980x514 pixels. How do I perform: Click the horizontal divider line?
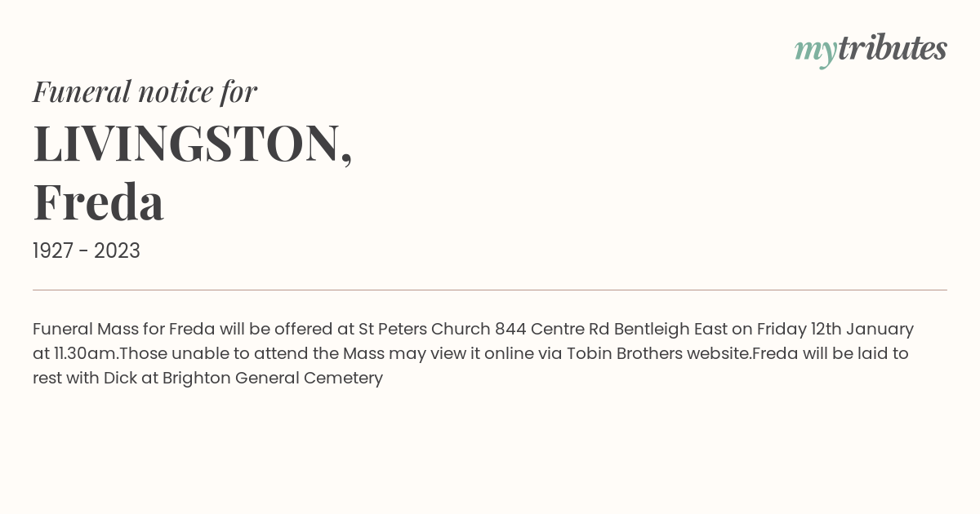point(490,290)
